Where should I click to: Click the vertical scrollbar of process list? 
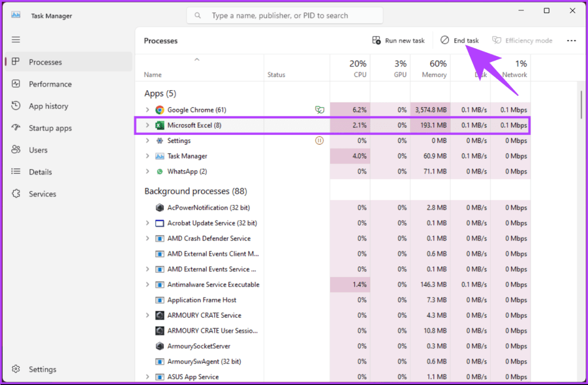581,105
